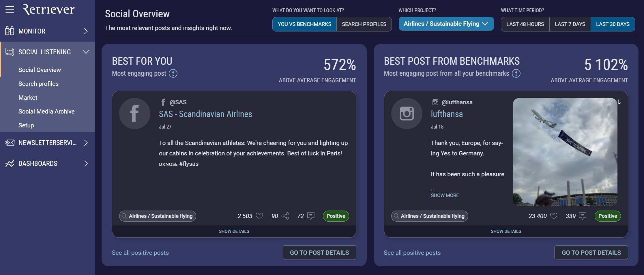Open the lufthansa airplane banner photo
Viewport: 644px width, 275px height.
click(x=565, y=152)
